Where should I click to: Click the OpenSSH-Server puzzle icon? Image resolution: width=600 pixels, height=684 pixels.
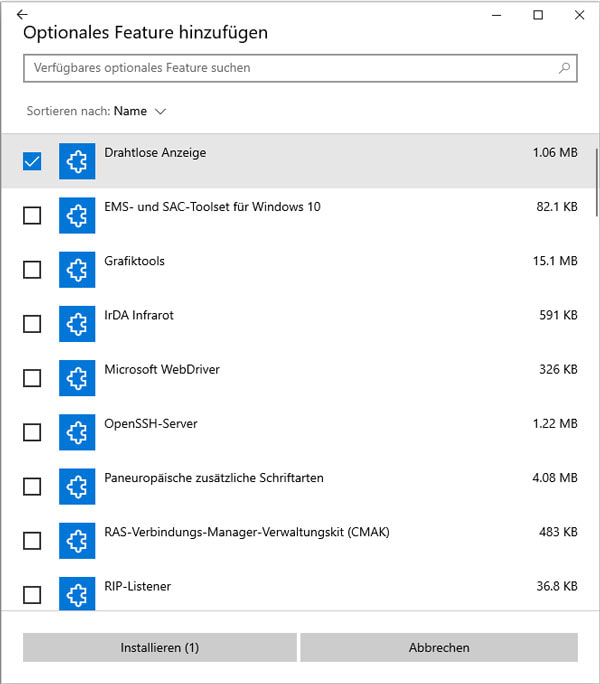(x=76, y=431)
